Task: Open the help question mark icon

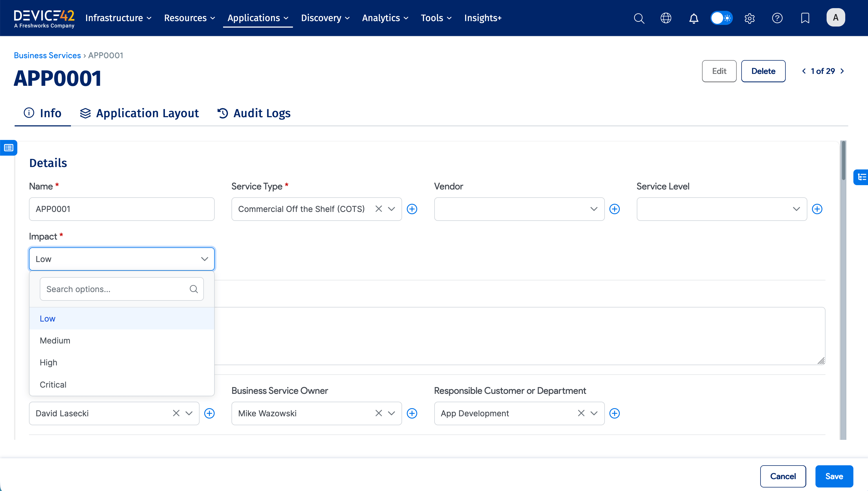Action: click(777, 18)
